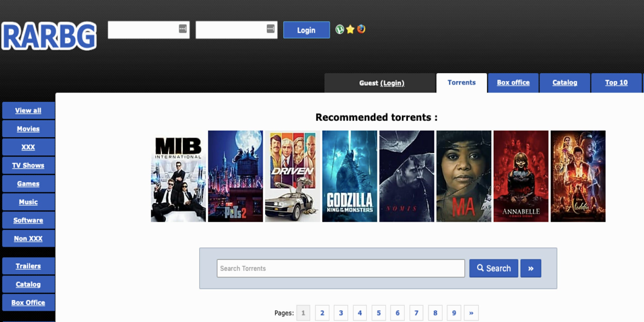The width and height of the screenshot is (644, 322).
Task: Open Nomis movie poster
Action: click(407, 176)
